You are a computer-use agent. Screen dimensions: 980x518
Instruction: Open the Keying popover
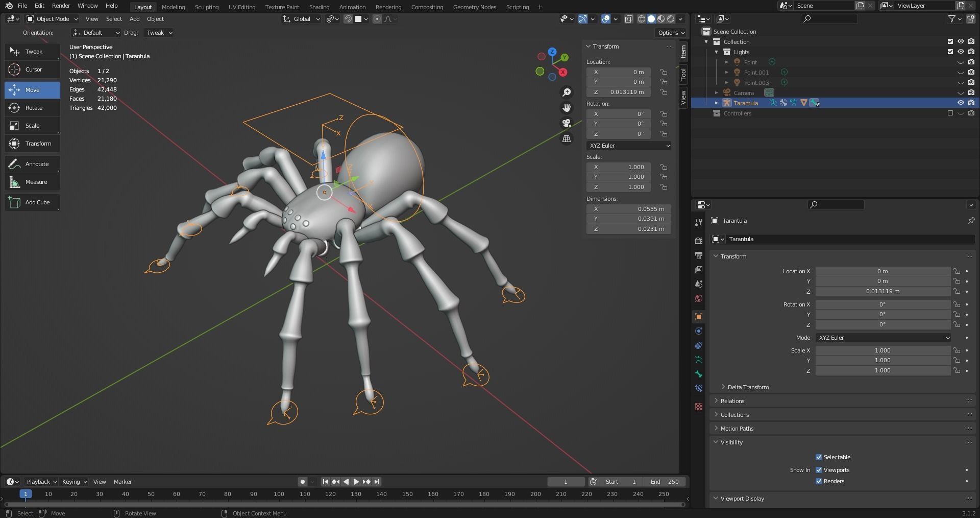tap(74, 482)
